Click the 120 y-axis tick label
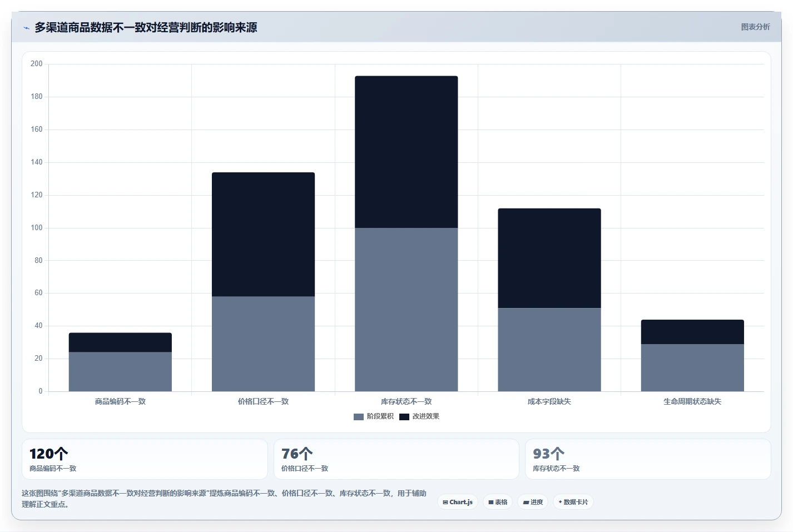 [x=37, y=195]
